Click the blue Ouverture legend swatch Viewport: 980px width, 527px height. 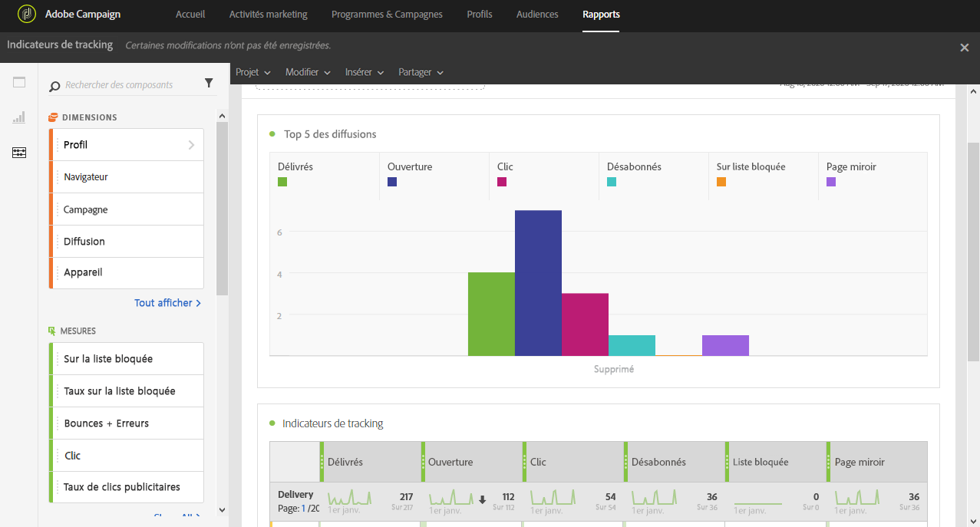(392, 183)
